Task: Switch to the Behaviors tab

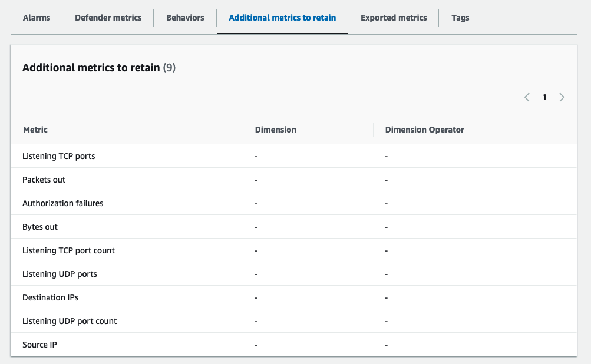Action: pos(184,18)
